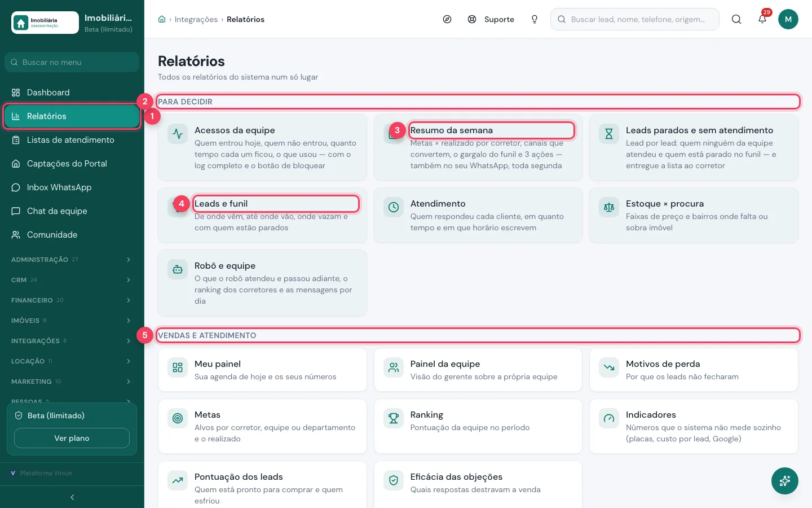Click the target icon for Metas

178,419
